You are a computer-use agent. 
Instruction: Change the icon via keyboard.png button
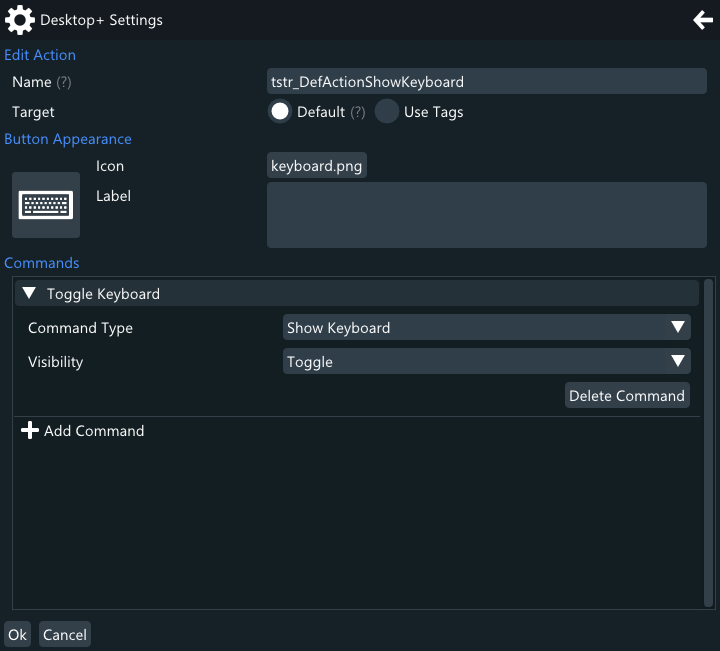tap(317, 166)
